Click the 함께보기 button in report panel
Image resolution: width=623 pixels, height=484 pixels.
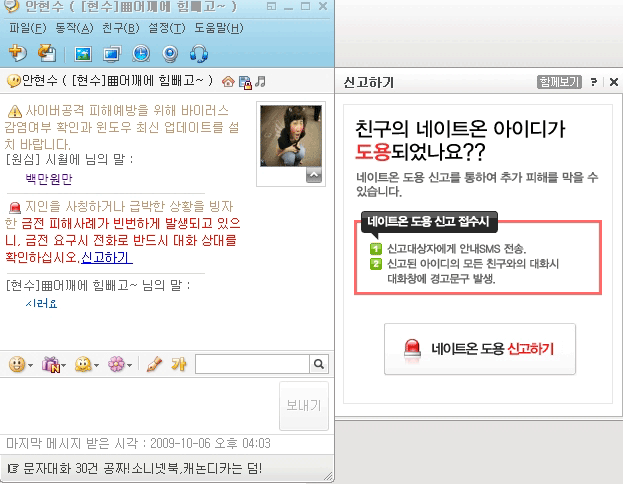tap(559, 82)
